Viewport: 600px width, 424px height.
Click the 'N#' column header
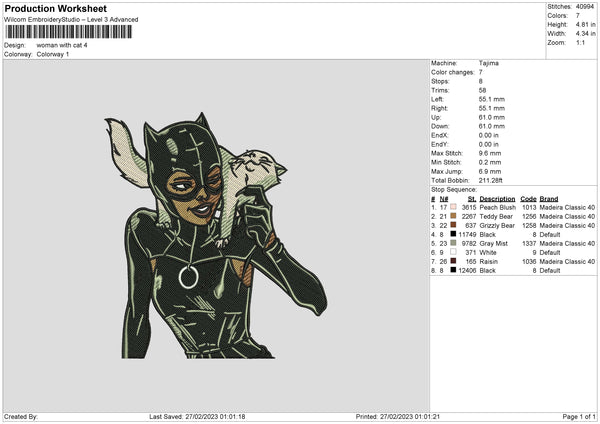(444, 199)
